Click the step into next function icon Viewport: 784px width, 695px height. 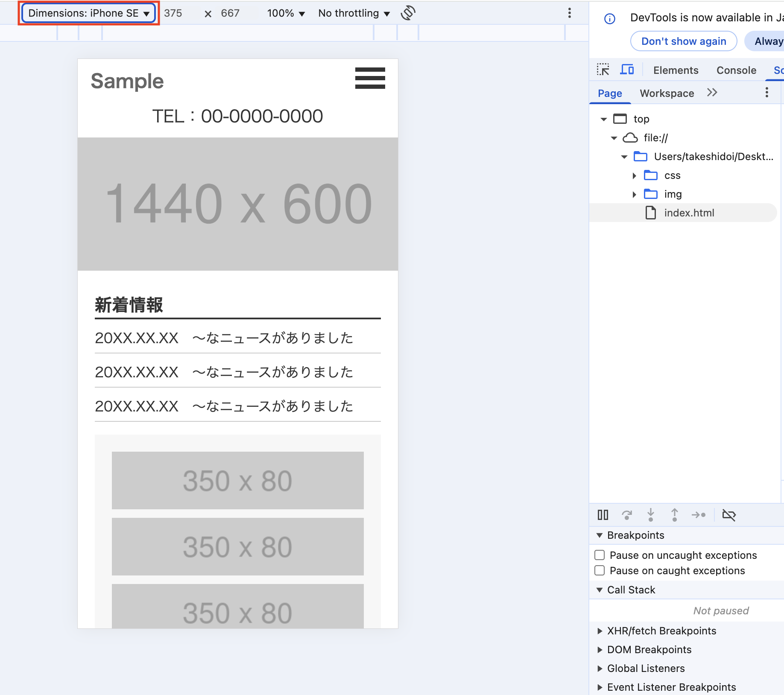pos(650,515)
